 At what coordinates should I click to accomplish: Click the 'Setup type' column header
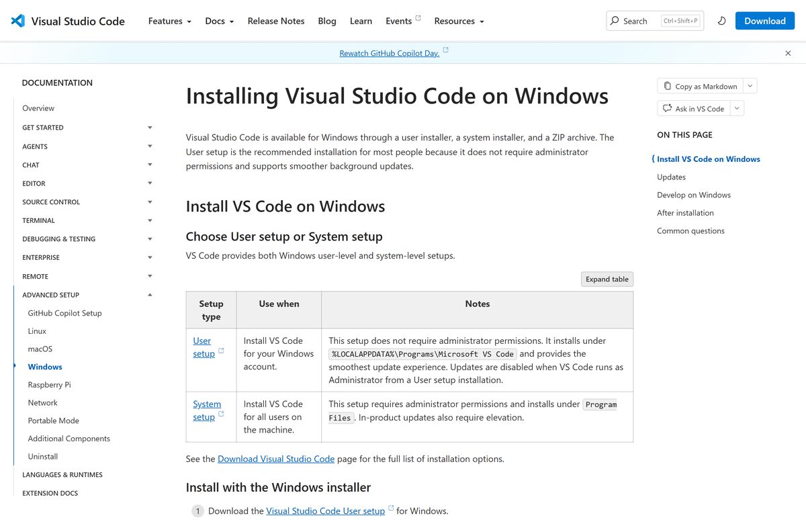[211, 310]
